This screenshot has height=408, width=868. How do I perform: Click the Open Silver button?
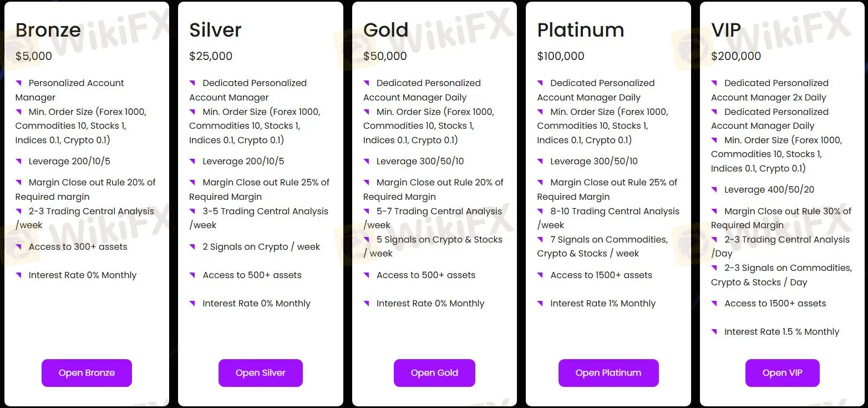coord(260,373)
